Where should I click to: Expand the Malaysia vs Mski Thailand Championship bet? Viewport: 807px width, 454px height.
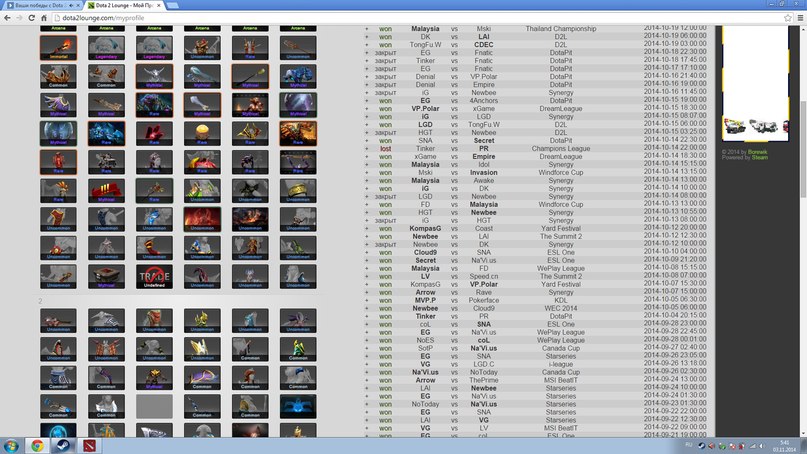pyautogui.click(x=367, y=29)
